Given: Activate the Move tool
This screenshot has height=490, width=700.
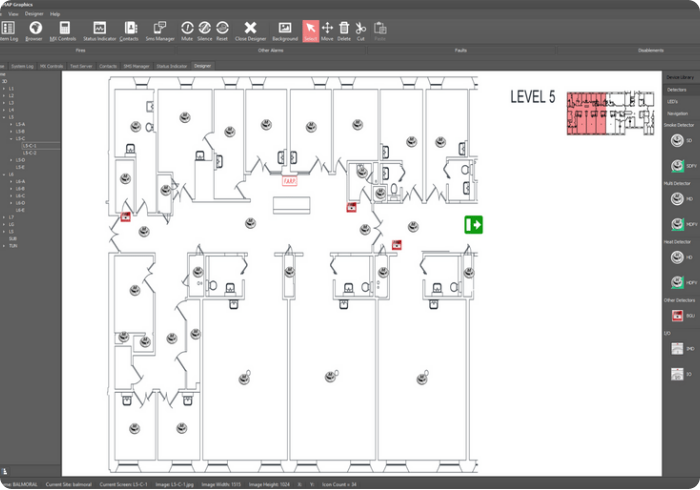Looking at the screenshot, I should 327,29.
